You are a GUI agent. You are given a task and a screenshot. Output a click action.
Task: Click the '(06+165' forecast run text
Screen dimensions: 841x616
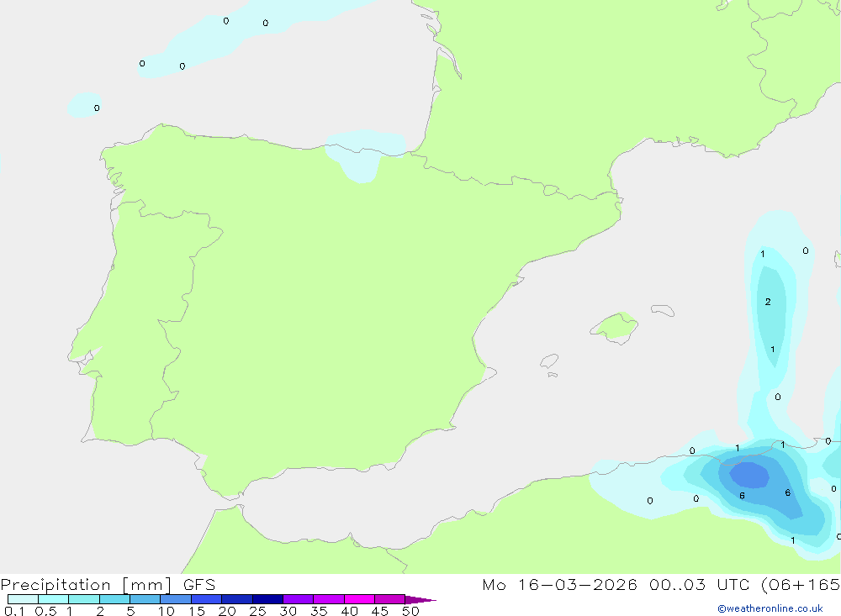tap(801, 585)
